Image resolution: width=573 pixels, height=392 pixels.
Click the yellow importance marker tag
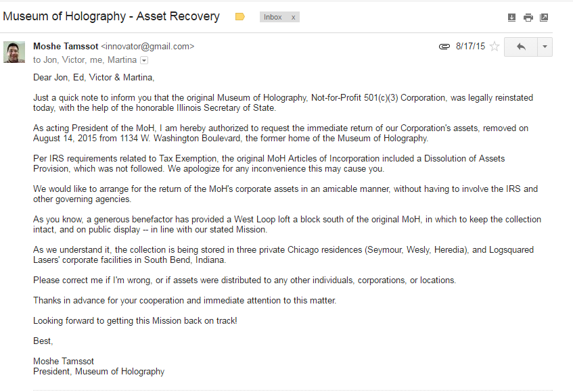[x=239, y=17]
